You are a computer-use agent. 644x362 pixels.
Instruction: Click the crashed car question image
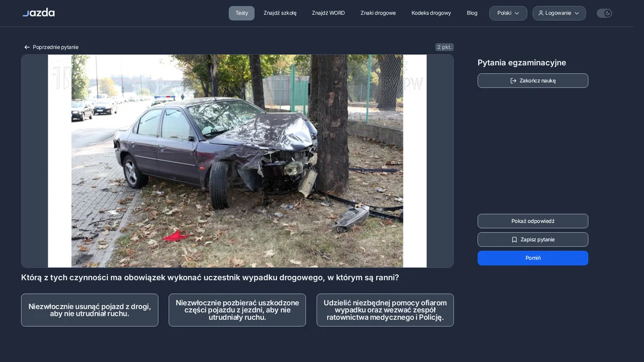click(x=237, y=161)
